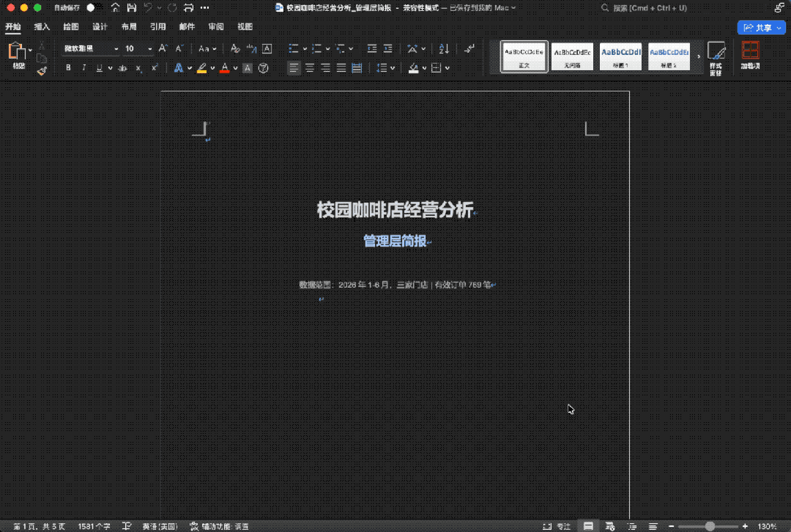The width and height of the screenshot is (791, 532).
Task: Increase font size with larger A icon
Action: tap(163, 48)
